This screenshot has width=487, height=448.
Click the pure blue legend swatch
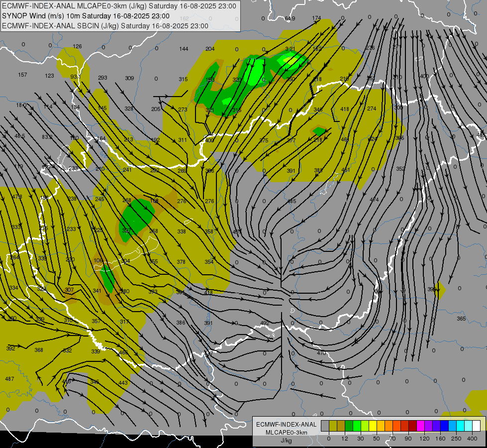pos(445,426)
